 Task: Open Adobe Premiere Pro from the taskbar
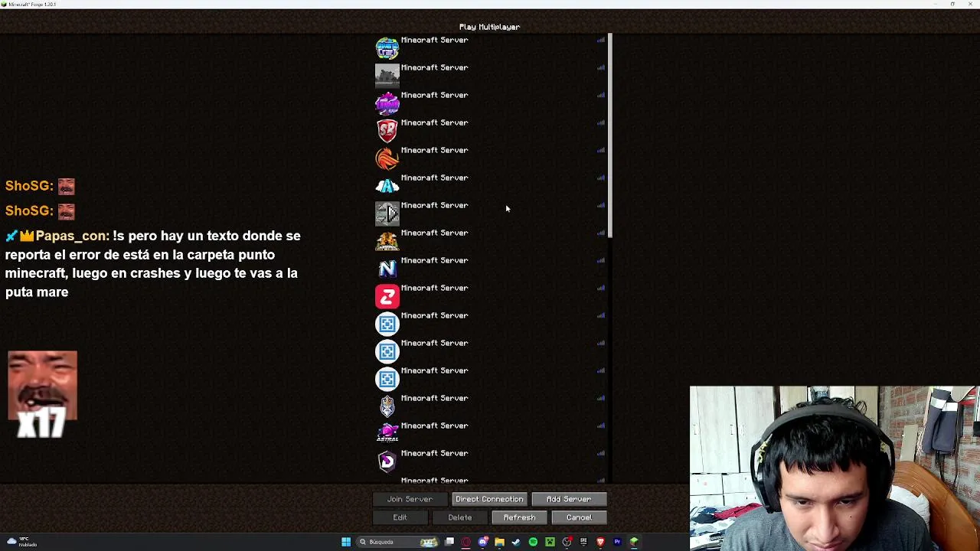click(x=617, y=542)
